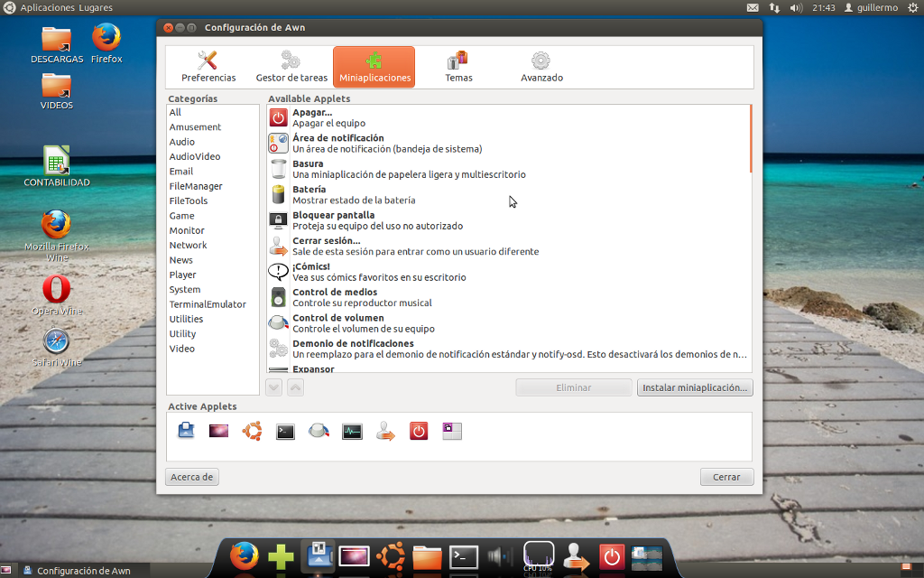The height and width of the screenshot is (578, 924).
Task: Open the Opera Wine desktop icon
Action: point(57,295)
